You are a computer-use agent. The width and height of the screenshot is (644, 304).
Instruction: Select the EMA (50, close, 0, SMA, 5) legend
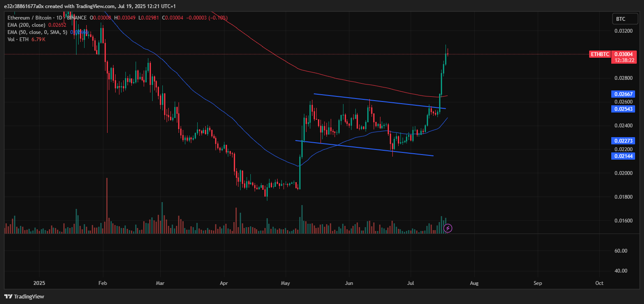37,32
